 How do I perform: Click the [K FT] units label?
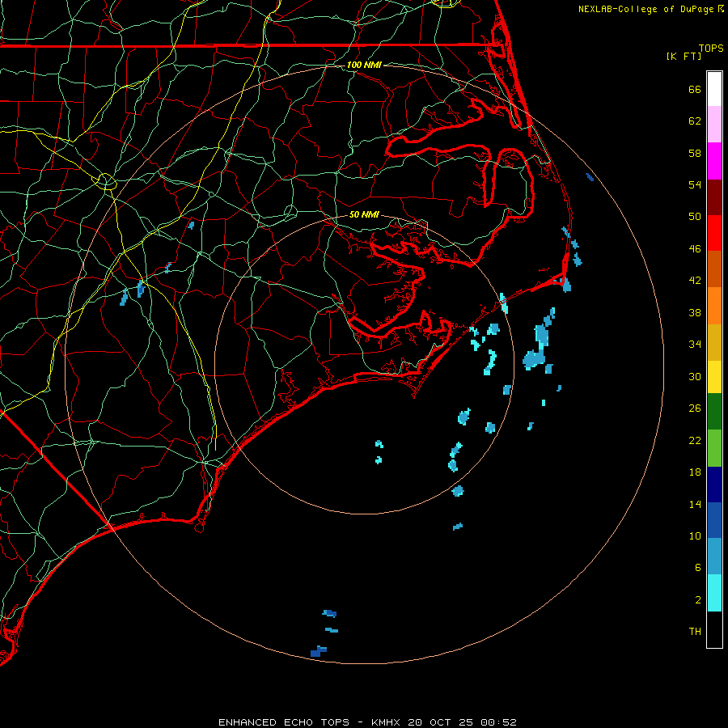[684, 56]
